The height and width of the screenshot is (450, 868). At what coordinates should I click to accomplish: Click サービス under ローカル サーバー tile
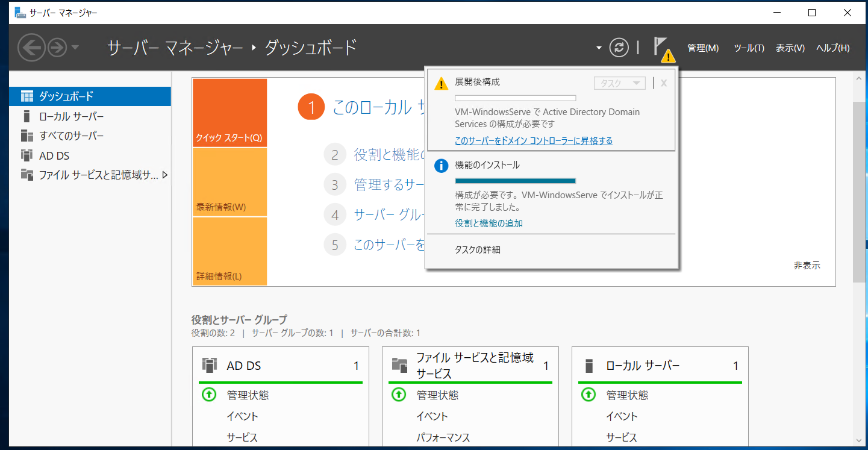pos(622,437)
